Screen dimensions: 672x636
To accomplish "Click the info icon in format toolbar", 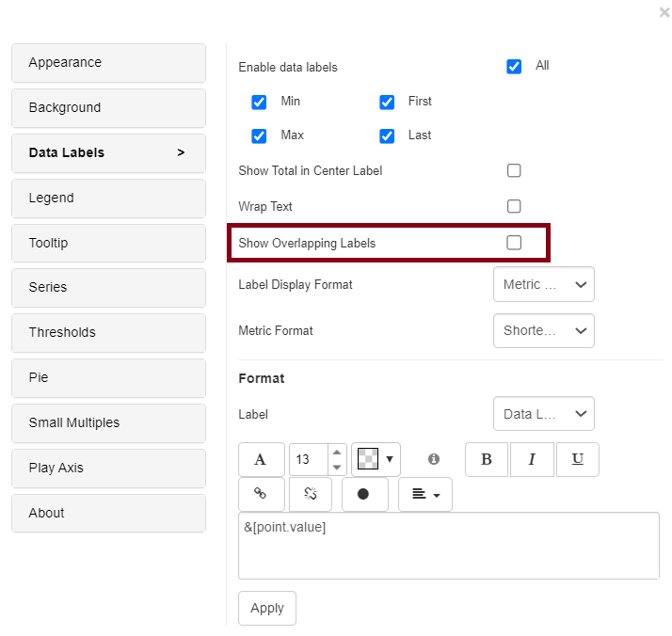I will (x=434, y=459).
